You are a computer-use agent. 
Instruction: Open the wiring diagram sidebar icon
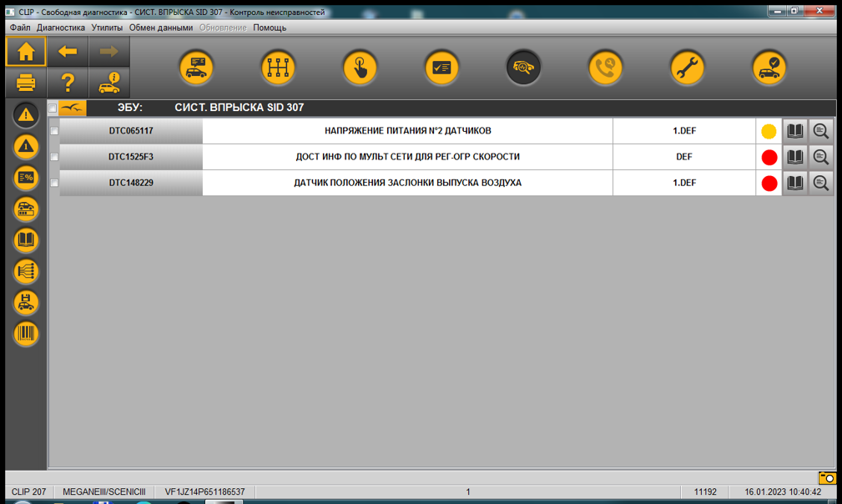tap(26, 271)
